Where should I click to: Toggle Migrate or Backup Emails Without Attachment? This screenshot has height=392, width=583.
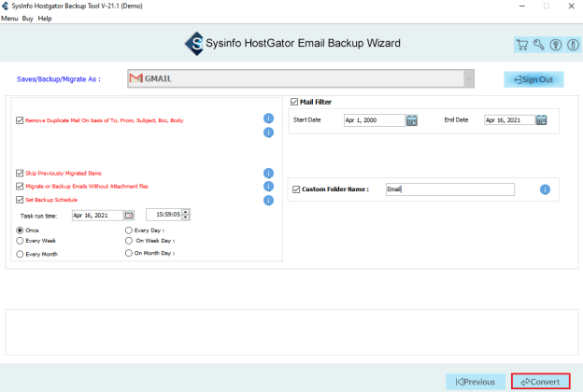(x=20, y=186)
